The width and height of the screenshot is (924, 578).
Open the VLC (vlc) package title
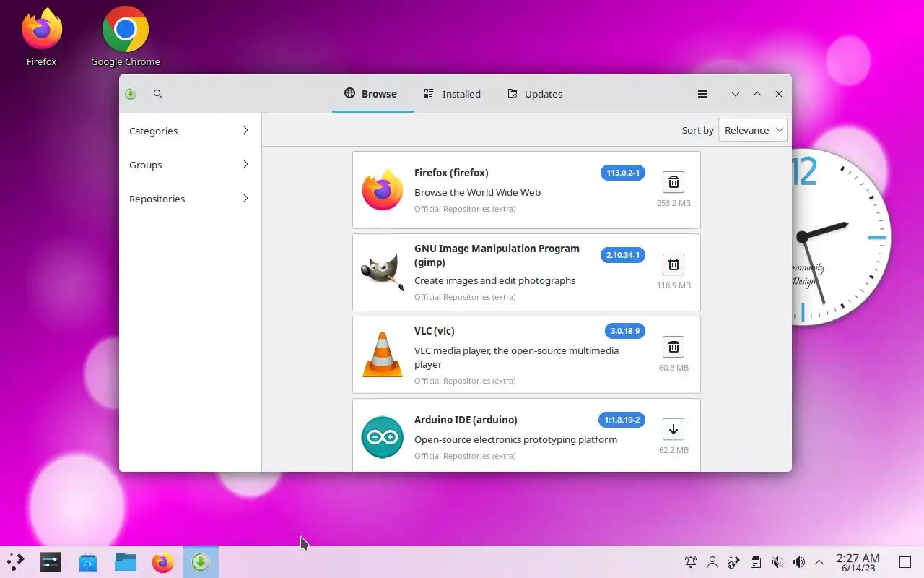tap(435, 331)
